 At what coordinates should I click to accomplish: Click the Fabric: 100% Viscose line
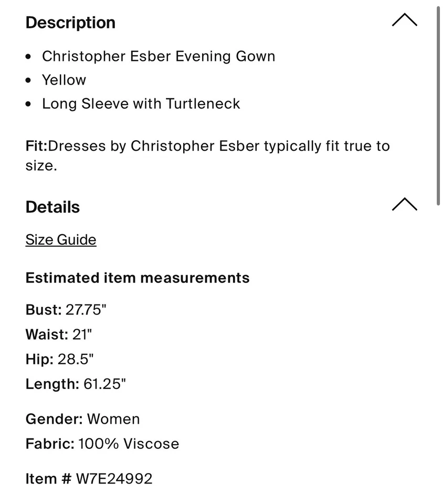(102, 444)
